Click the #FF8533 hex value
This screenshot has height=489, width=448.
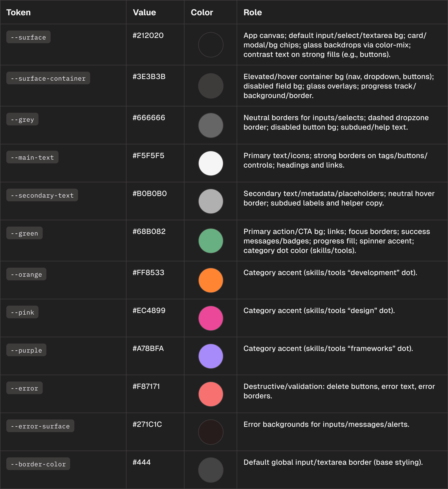point(148,272)
